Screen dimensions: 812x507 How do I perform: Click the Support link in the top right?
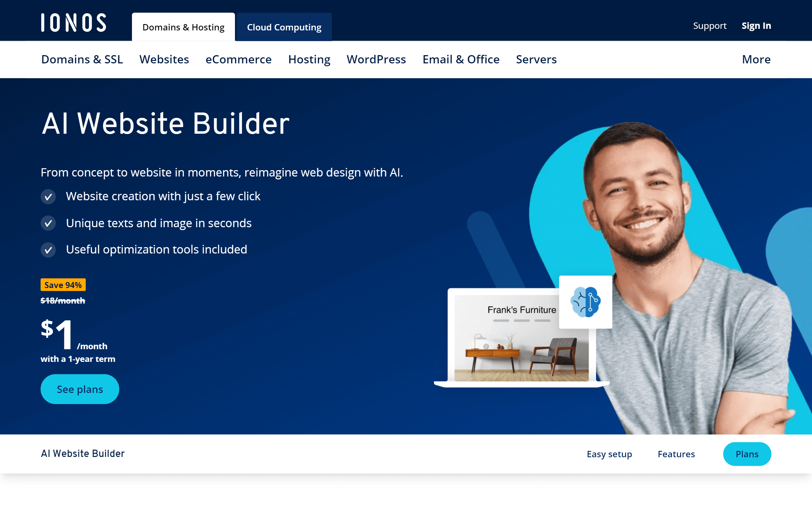[709, 25]
